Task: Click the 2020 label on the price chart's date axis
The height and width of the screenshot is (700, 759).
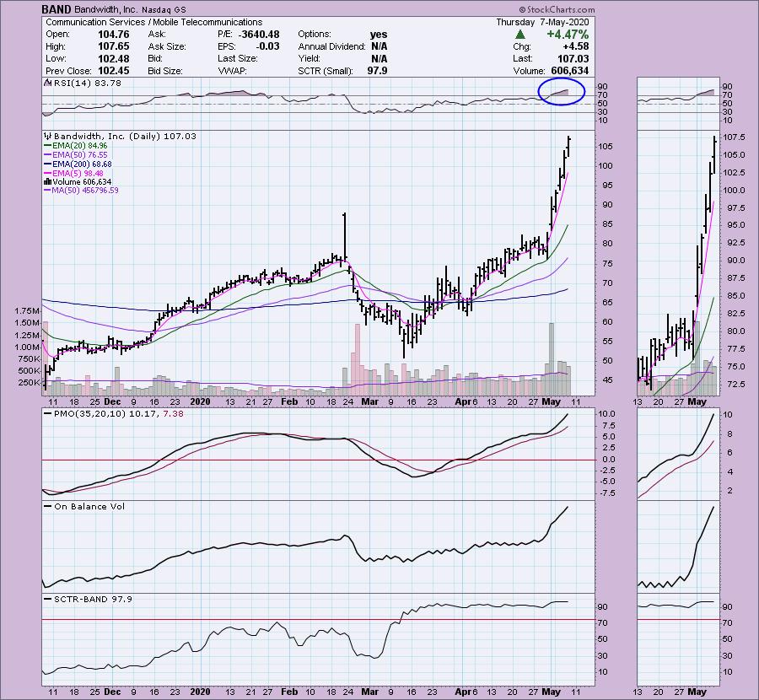Action: 200,401
